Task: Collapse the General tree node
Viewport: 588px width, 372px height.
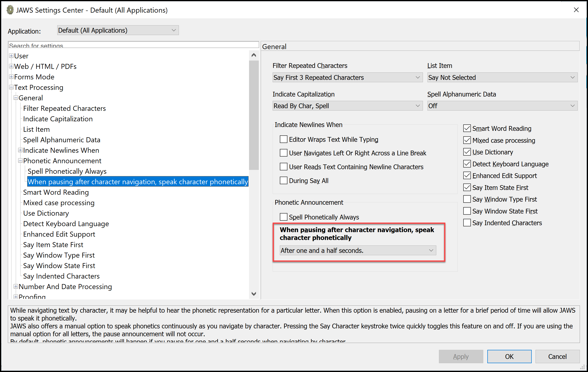Action: coord(16,98)
